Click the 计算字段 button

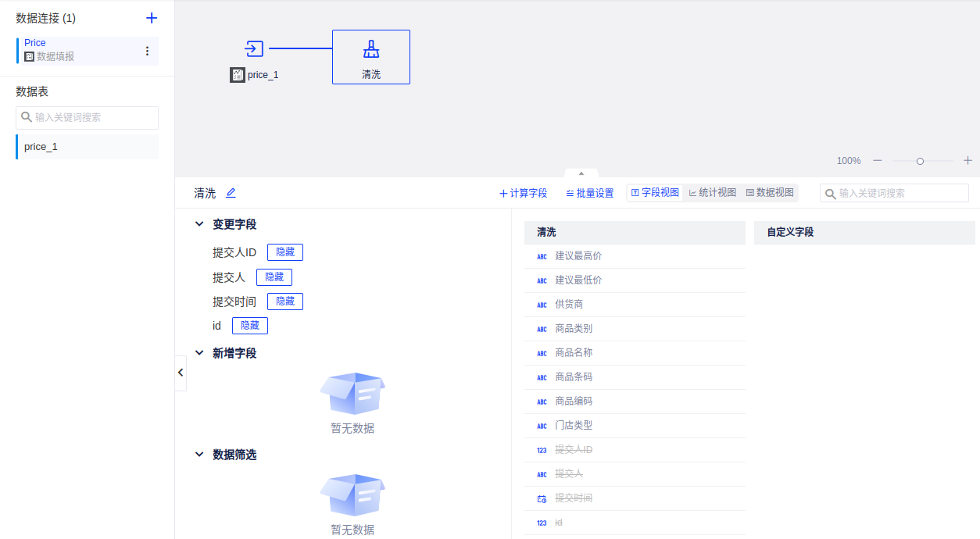click(523, 193)
